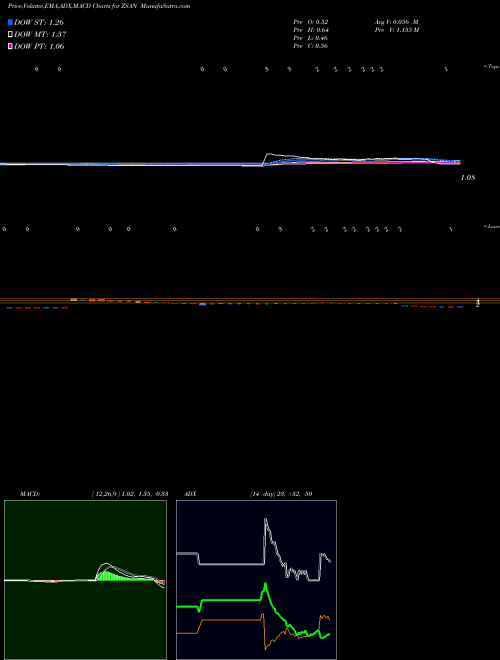
Task: Click the 'Pre O: 0.52' value
Action: coord(311,22)
